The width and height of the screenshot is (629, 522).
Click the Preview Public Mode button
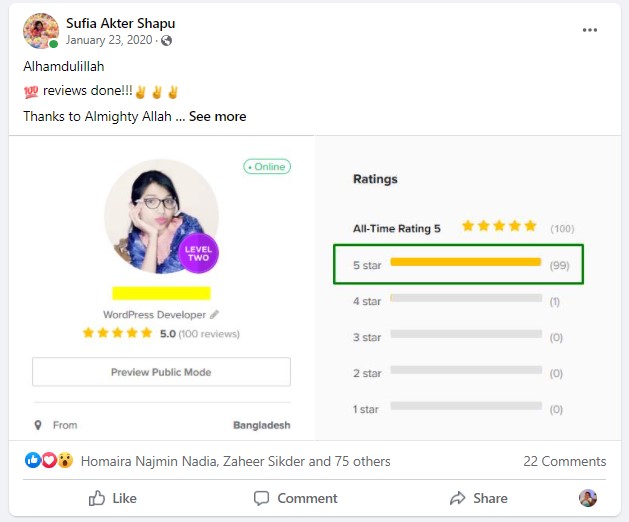tap(161, 372)
